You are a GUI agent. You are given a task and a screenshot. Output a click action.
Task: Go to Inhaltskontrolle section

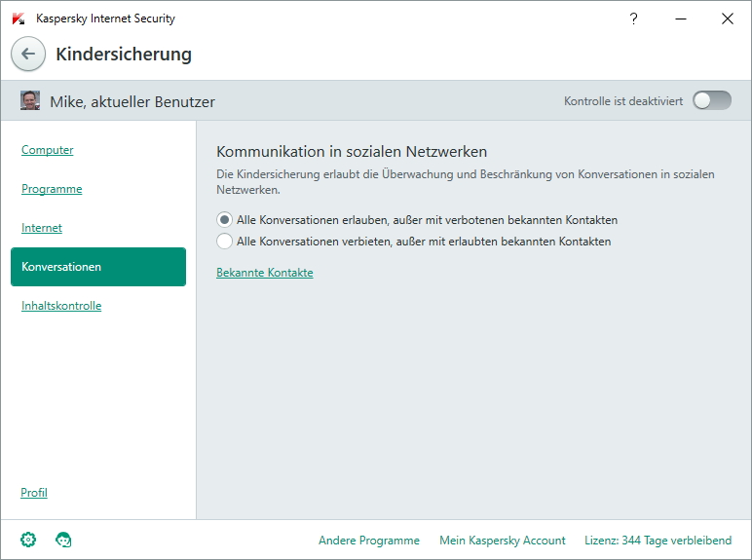coord(61,306)
